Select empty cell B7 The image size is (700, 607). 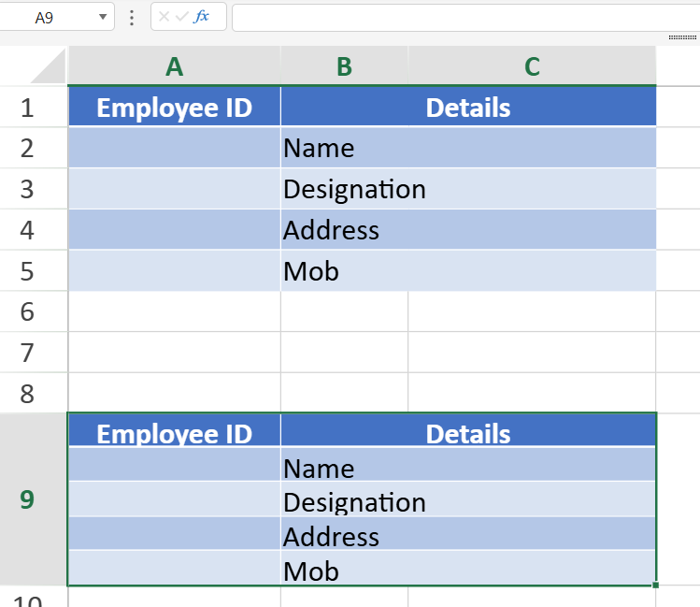344,353
